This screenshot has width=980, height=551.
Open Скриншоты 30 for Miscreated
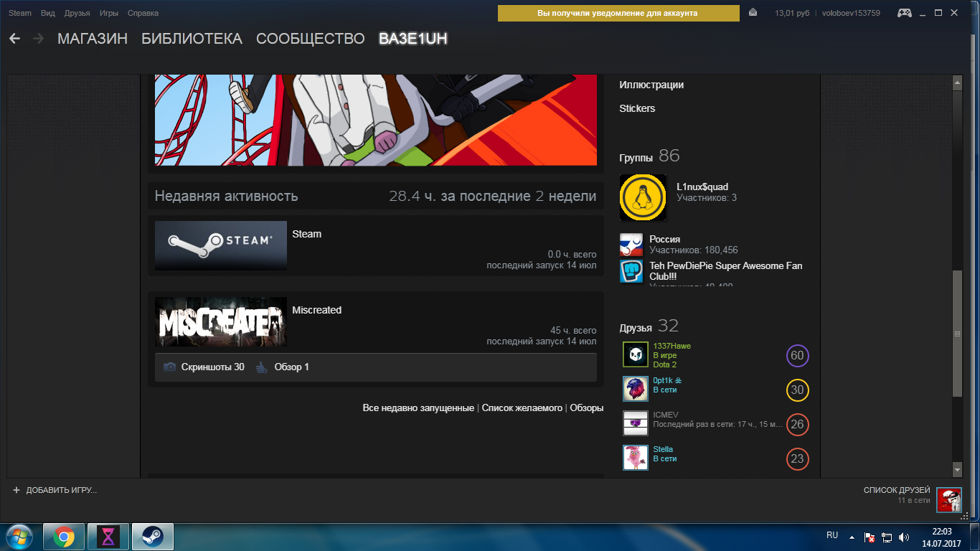(x=212, y=367)
